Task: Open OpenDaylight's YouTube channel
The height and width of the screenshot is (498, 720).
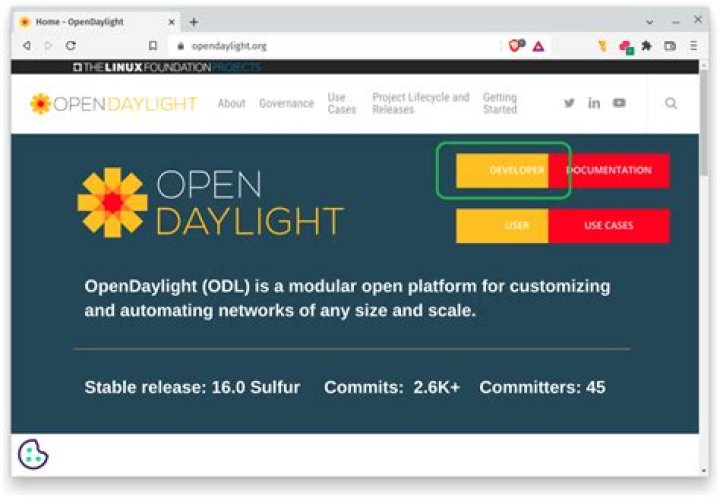Action: coord(619,103)
